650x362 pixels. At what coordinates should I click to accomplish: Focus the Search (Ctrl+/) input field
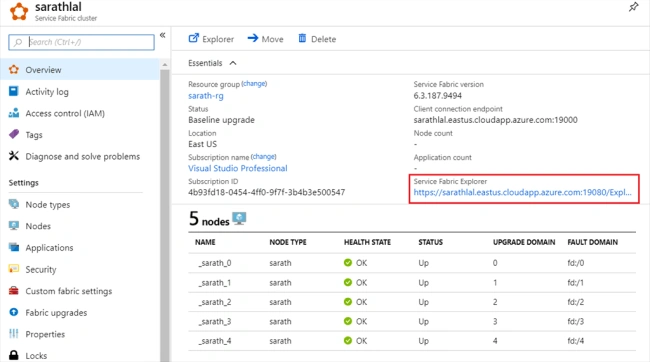click(81, 42)
